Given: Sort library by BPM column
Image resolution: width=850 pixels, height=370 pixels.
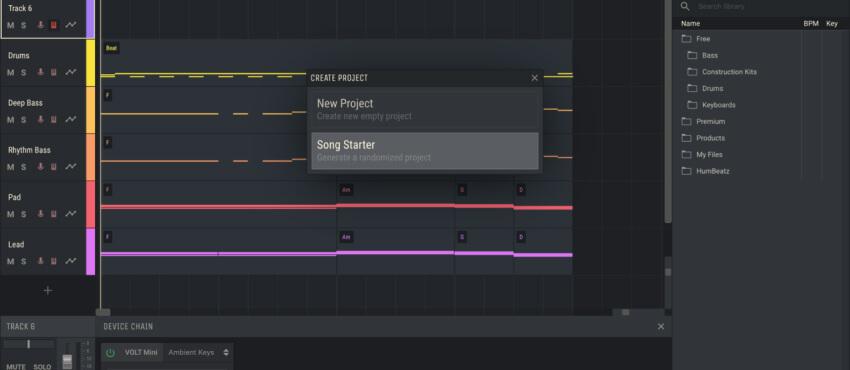Looking at the screenshot, I should click(811, 24).
